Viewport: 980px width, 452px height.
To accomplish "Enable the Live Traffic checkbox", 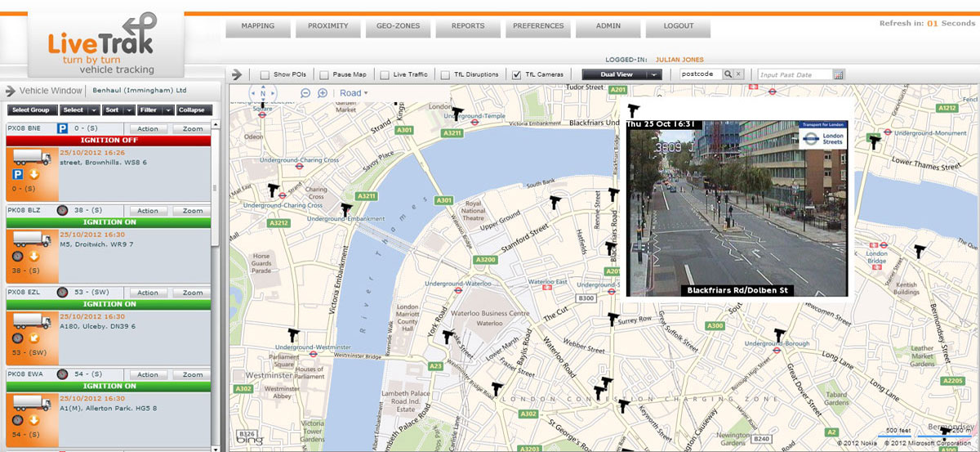I will (385, 74).
